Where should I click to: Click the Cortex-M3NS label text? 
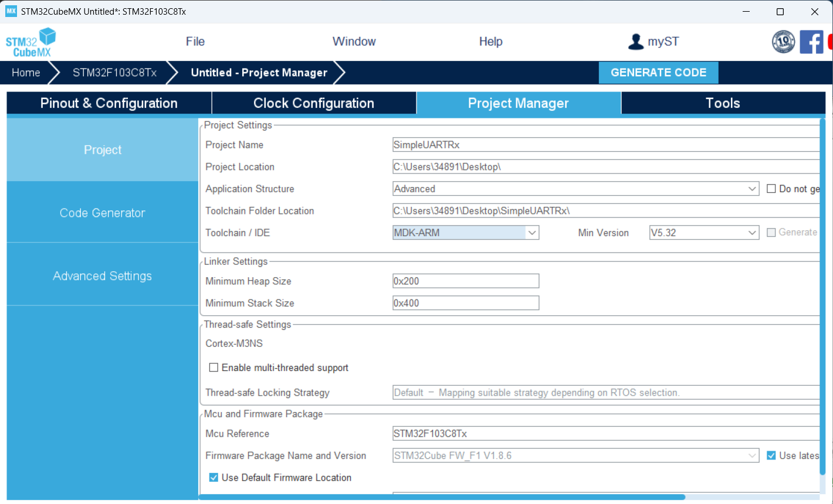(x=234, y=343)
